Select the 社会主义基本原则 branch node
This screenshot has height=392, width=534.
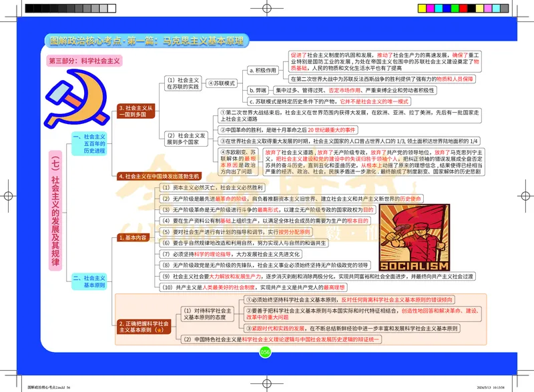89,281
